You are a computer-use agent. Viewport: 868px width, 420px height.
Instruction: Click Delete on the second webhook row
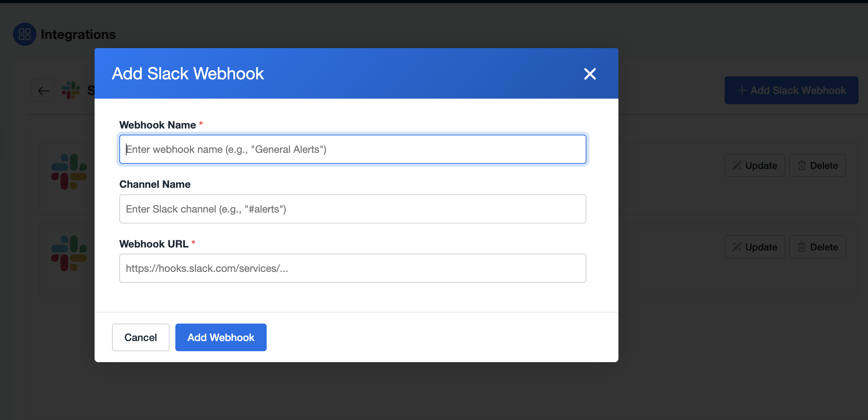coord(817,247)
